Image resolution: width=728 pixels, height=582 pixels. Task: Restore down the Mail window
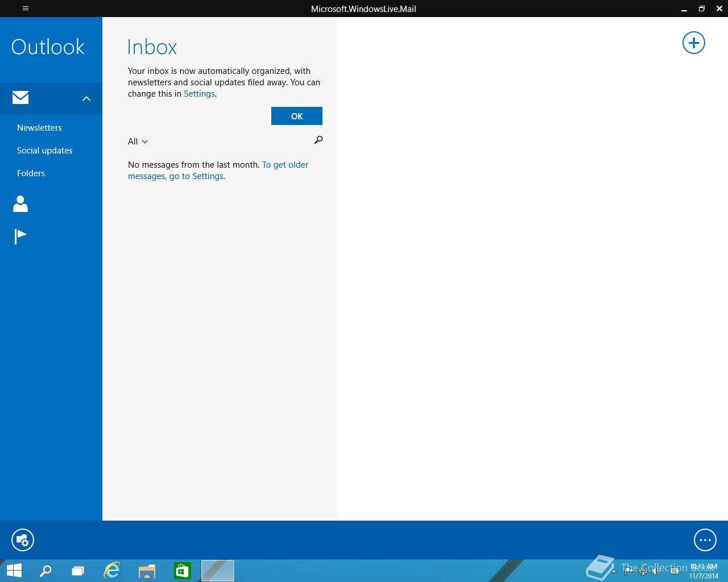[x=702, y=9]
